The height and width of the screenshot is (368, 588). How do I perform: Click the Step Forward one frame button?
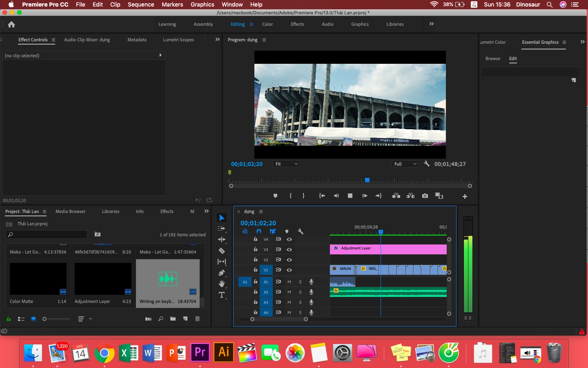[365, 196]
